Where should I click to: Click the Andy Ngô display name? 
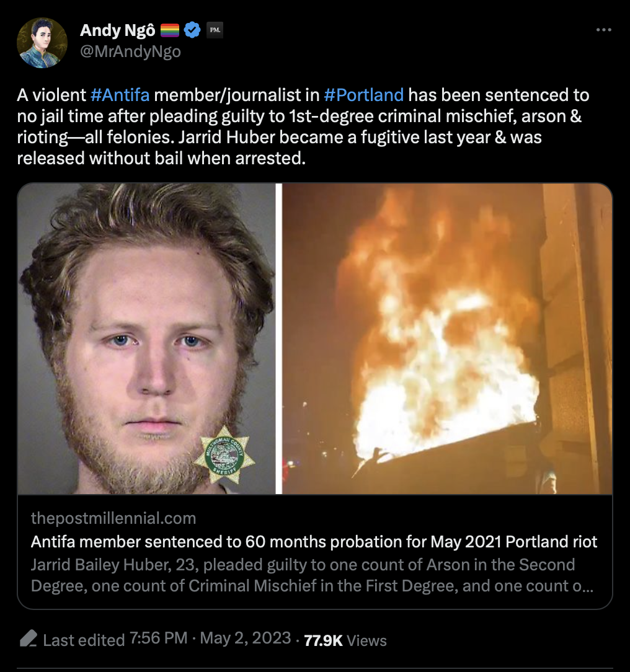click(117, 30)
